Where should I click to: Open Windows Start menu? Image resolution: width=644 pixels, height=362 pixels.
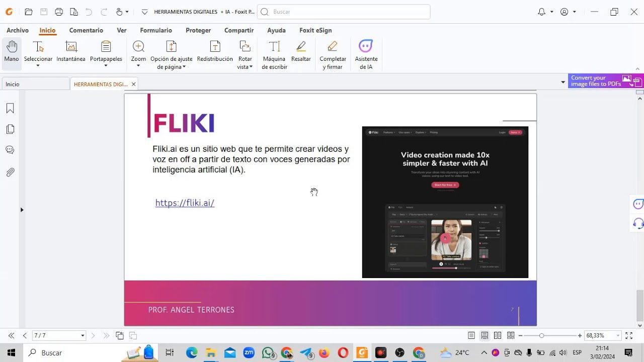(x=11, y=353)
